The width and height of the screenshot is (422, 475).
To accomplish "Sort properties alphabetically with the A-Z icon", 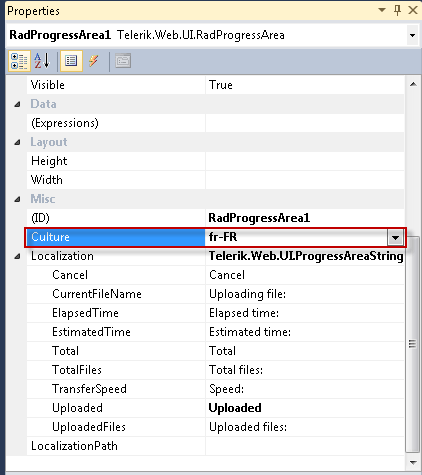I will [42, 61].
